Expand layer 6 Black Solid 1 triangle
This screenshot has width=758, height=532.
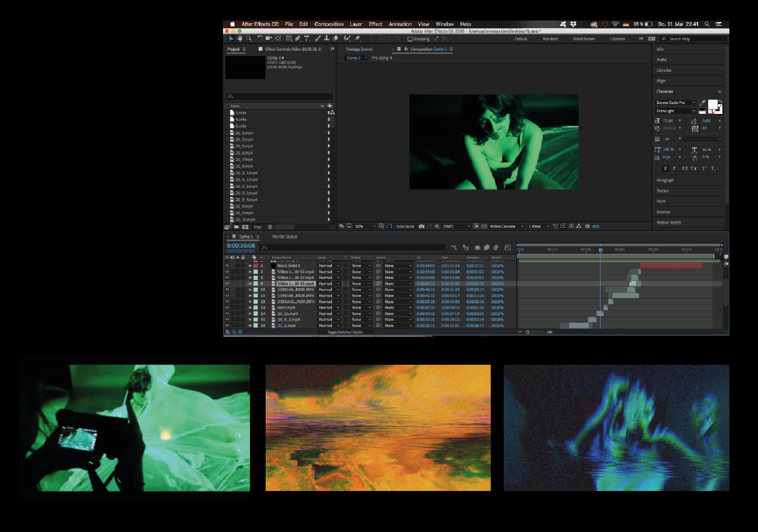250,265
